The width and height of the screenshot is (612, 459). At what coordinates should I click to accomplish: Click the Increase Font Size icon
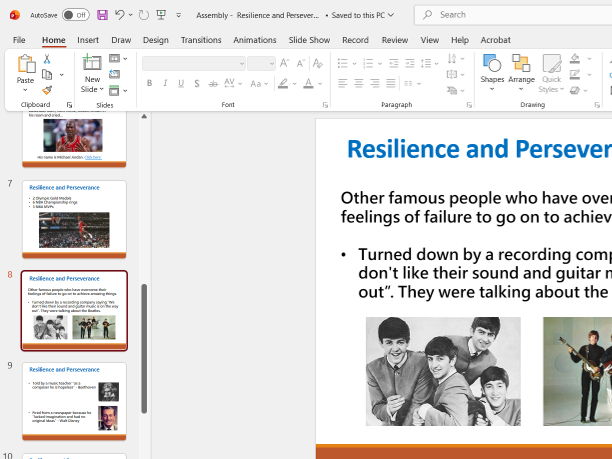(x=284, y=63)
